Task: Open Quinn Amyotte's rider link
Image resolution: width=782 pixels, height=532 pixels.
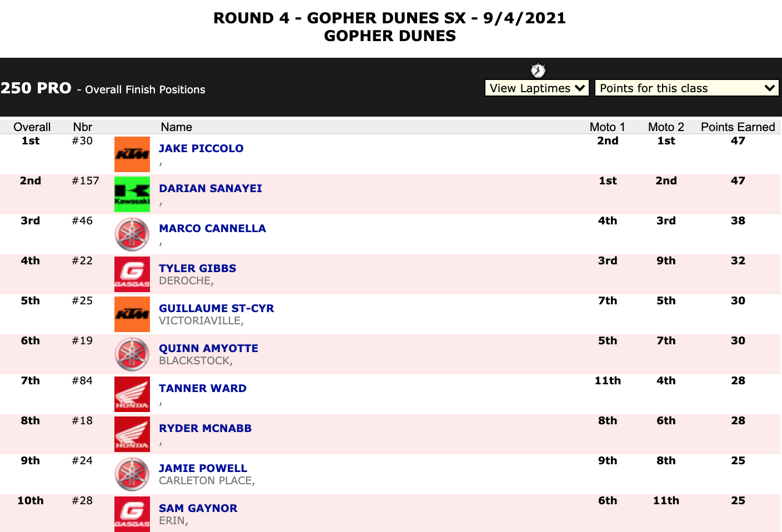Action: 208,348
